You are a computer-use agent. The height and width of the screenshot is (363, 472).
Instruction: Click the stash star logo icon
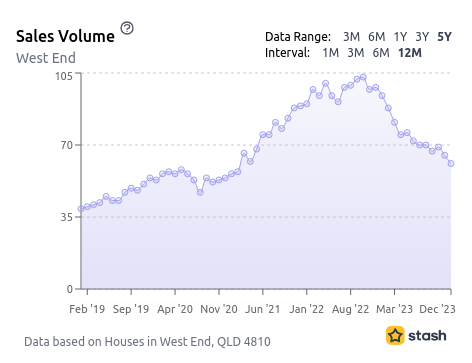(x=395, y=335)
